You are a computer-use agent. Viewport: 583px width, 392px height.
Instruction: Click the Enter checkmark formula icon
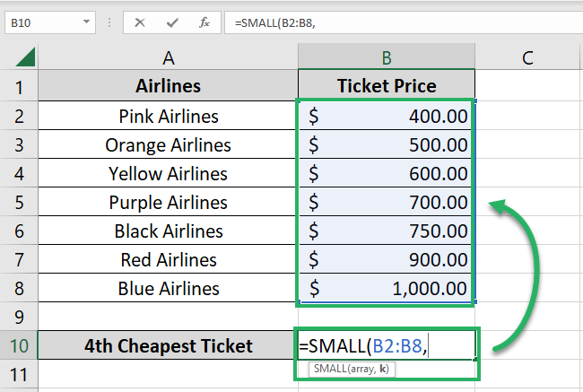tap(170, 21)
